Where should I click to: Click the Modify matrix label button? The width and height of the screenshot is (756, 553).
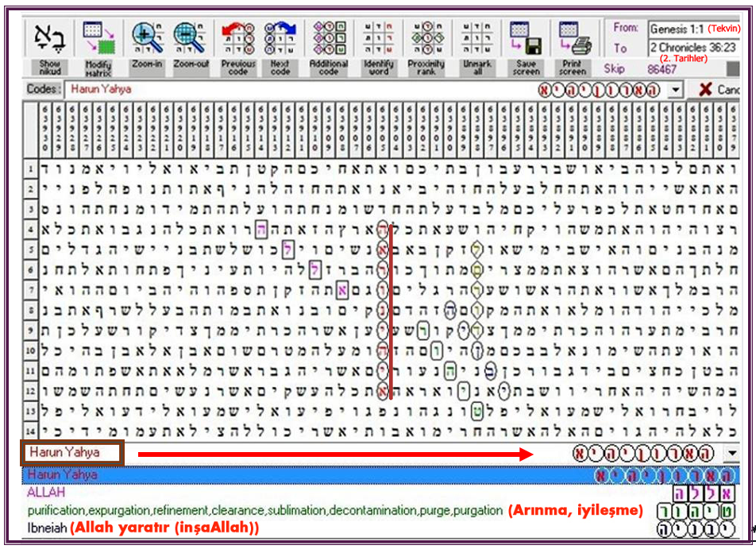(x=98, y=68)
